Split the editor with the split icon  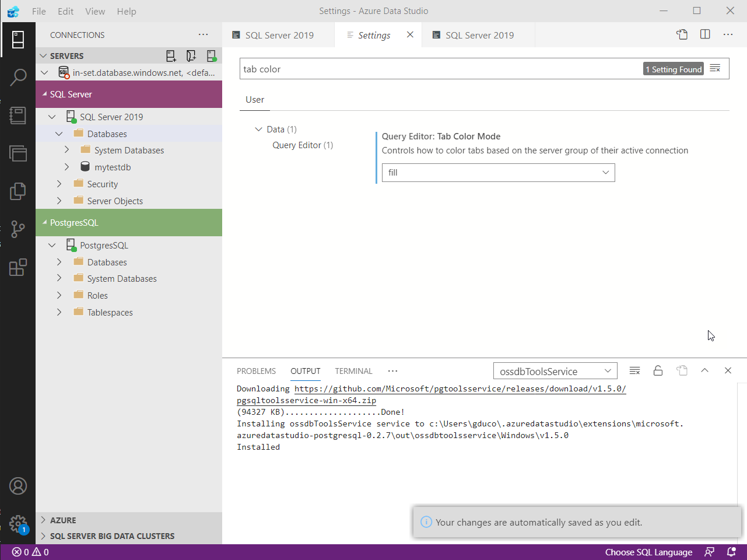coord(705,34)
